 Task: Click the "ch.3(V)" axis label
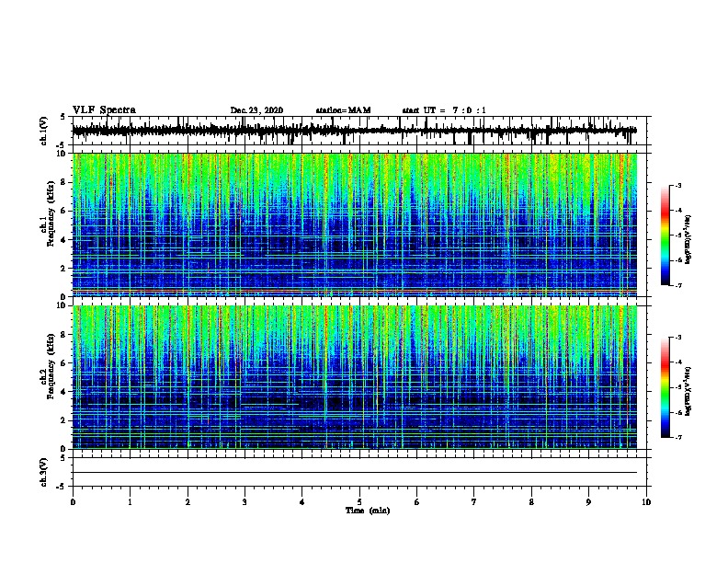[x=44, y=472]
